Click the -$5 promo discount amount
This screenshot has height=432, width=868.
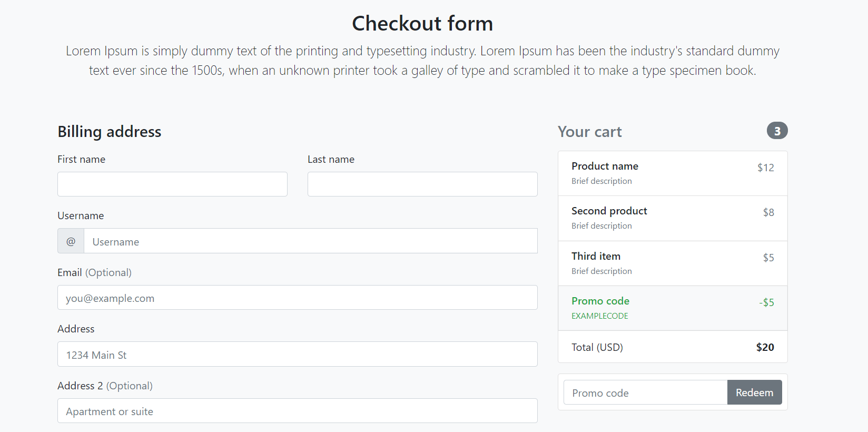tap(767, 302)
